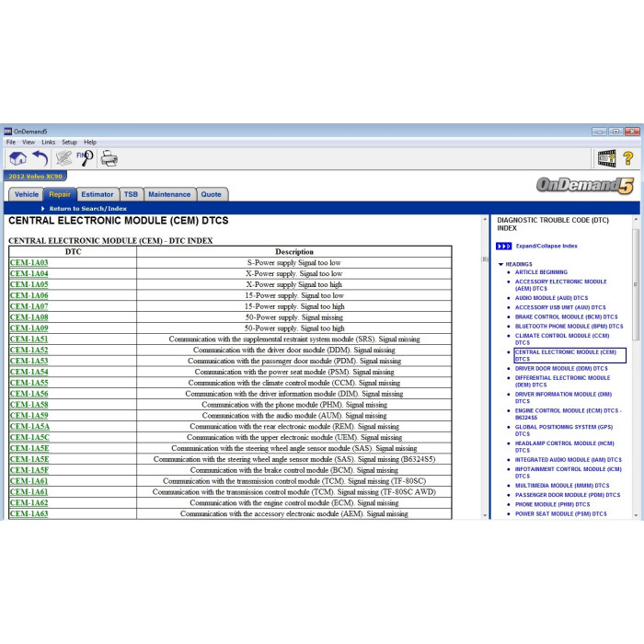
Task: Click Return to Search/Index link
Action: coord(88,209)
